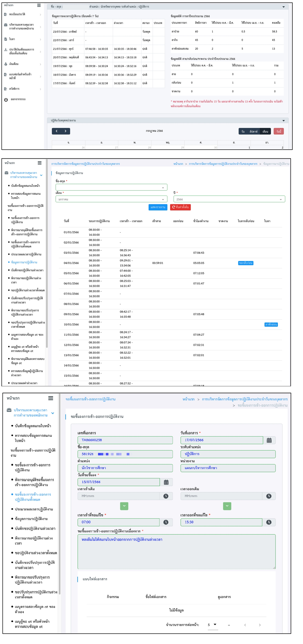This screenshot has height=644, width=303.
Task: Toggle hamburger menu on ข้อมูลการมาปฏิบัติงาน page
Action: point(40,163)
